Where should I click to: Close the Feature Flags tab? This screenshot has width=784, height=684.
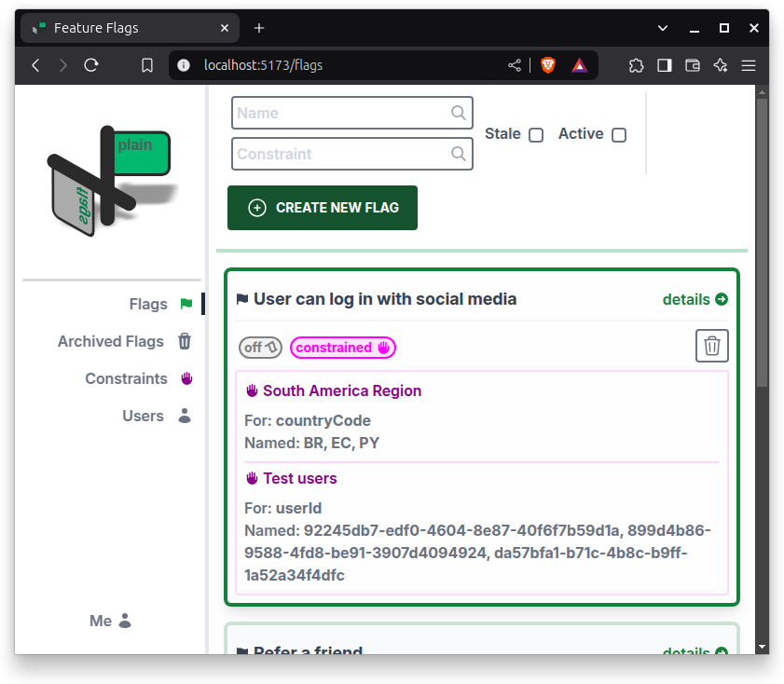click(x=225, y=28)
